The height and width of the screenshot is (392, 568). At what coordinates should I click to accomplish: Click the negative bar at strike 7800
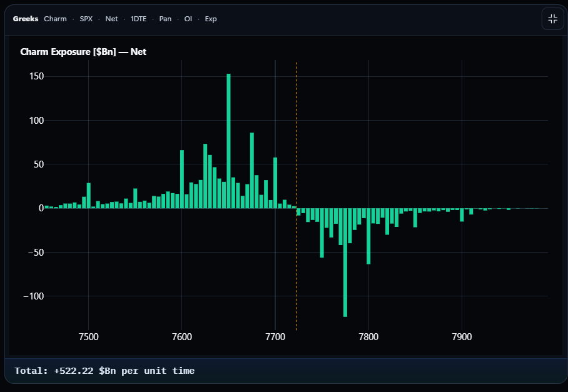[369, 236]
